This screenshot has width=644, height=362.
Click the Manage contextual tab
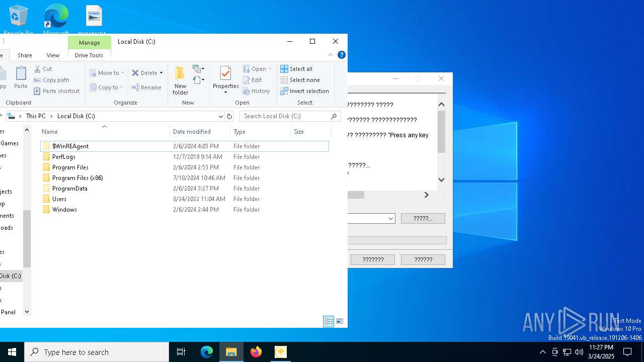90,43
